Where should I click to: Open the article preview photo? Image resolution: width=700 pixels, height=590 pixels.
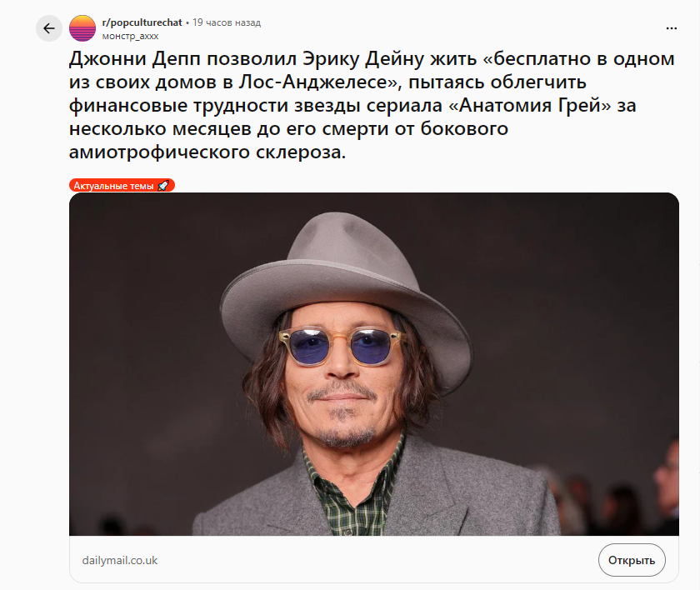pyautogui.click(x=373, y=364)
